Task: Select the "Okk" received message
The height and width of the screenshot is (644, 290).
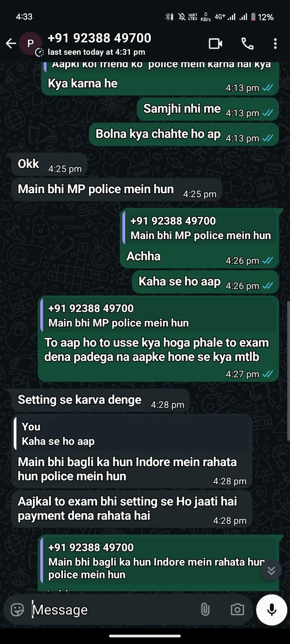Action: [49, 164]
